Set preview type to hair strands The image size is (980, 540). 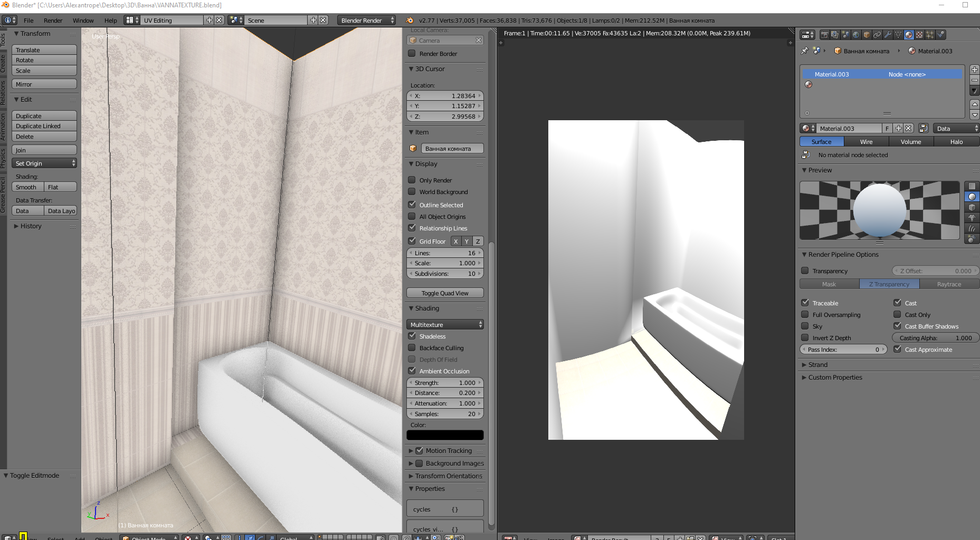coord(972,228)
